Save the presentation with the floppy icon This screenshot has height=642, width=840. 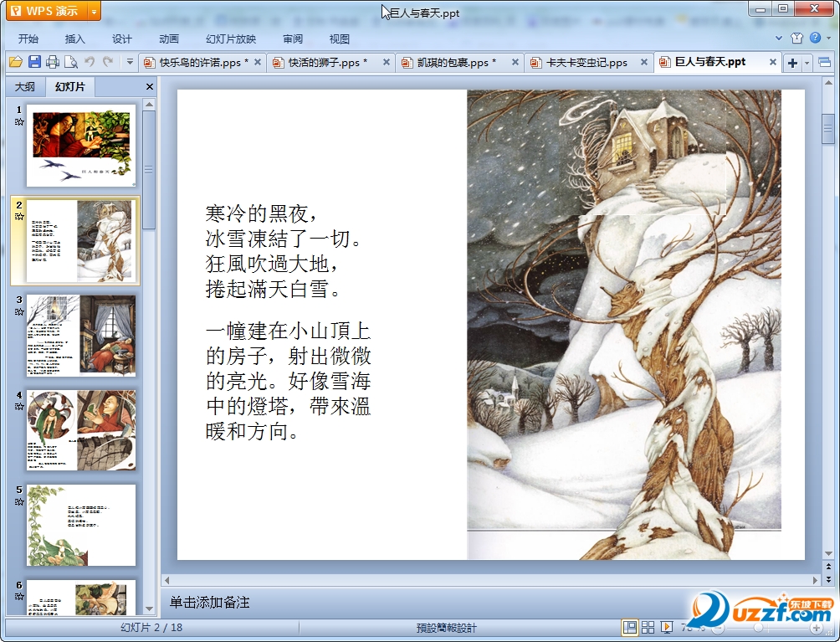coord(34,62)
